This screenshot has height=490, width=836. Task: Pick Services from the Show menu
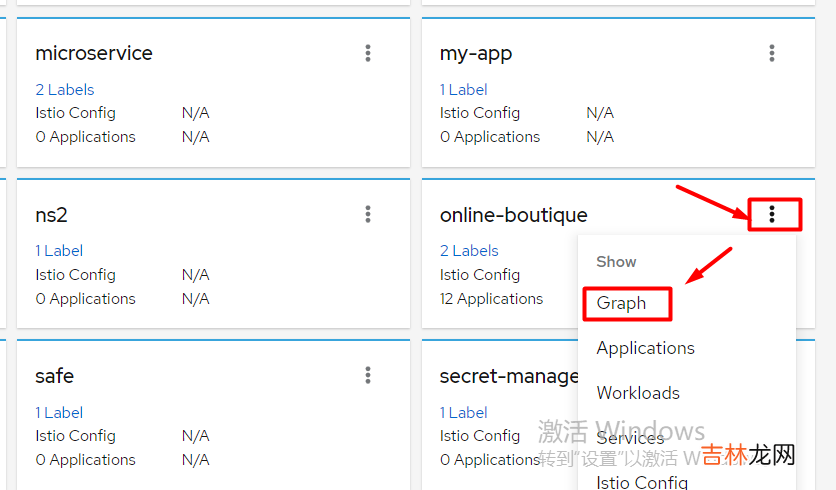pos(630,438)
